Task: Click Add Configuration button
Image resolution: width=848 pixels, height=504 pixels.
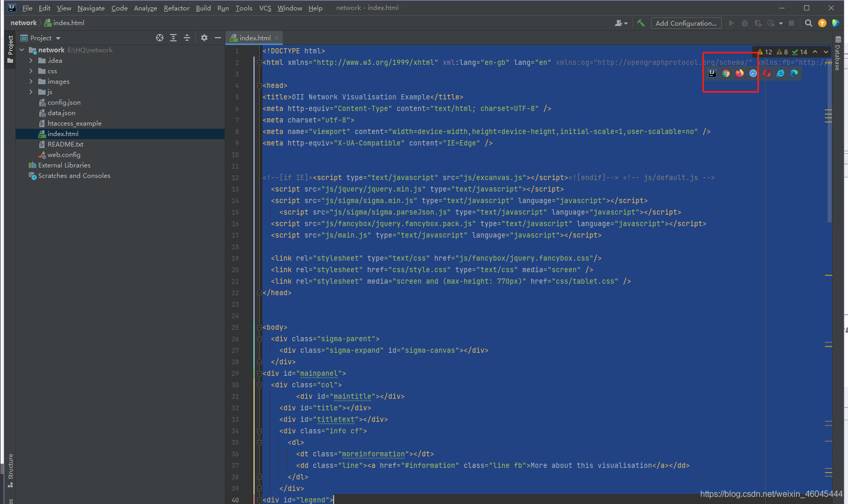Action: [686, 23]
